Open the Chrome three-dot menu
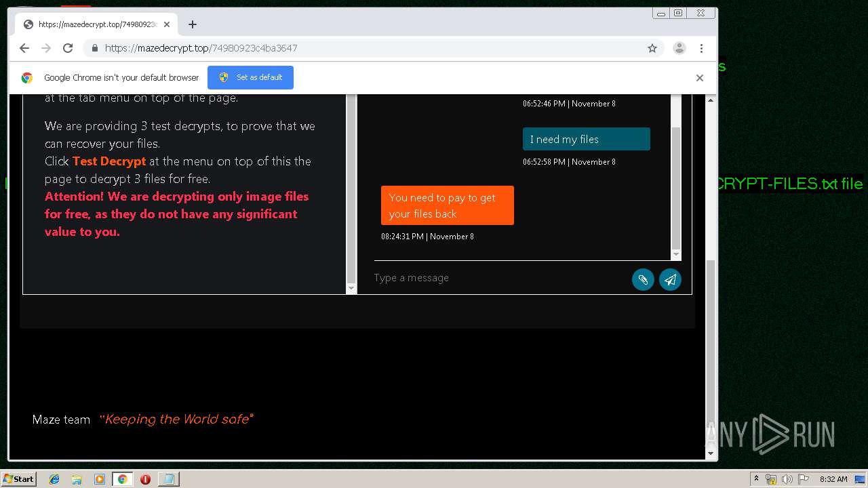The image size is (868, 488). [x=701, y=48]
